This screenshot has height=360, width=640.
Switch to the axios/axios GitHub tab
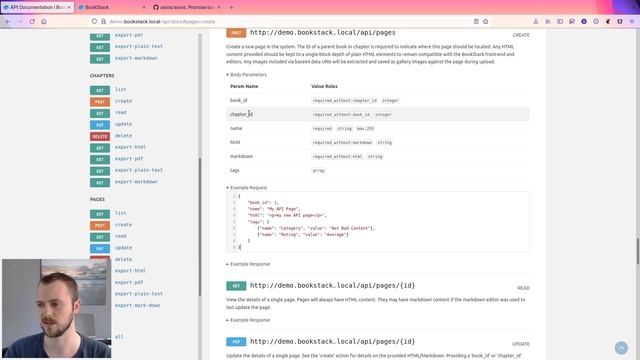click(187, 7)
